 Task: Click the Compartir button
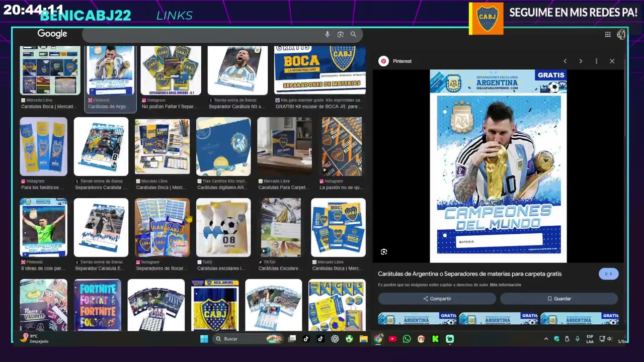coord(437,299)
